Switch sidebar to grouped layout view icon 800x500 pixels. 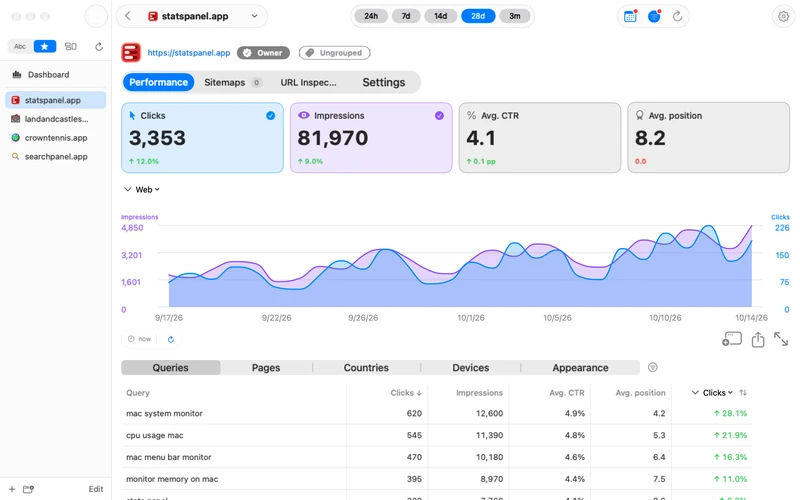(70, 46)
